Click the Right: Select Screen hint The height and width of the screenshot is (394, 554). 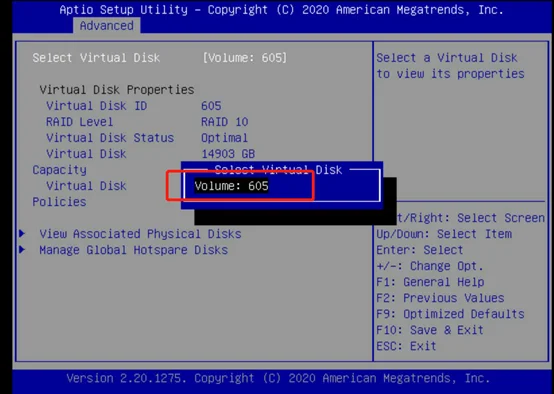[470, 218]
